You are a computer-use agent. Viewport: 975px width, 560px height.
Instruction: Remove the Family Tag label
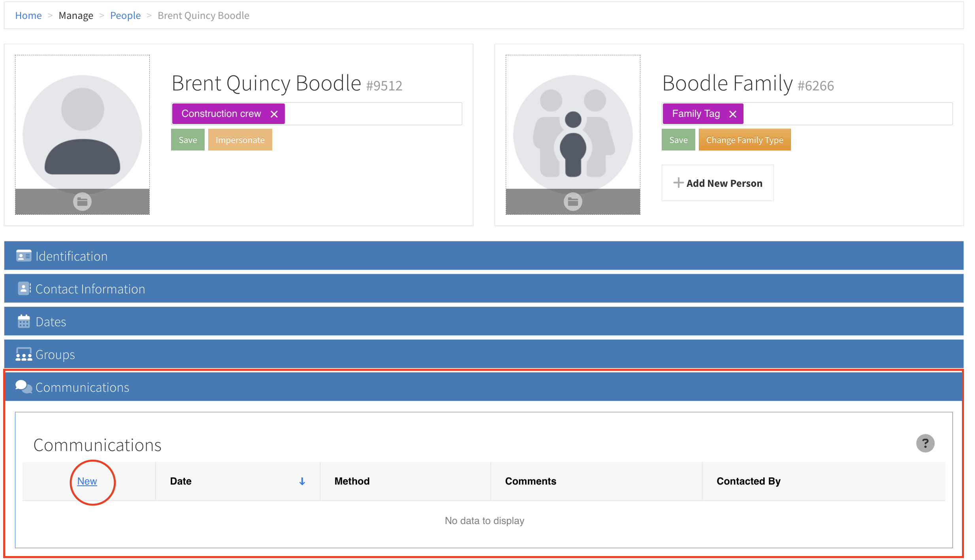733,114
